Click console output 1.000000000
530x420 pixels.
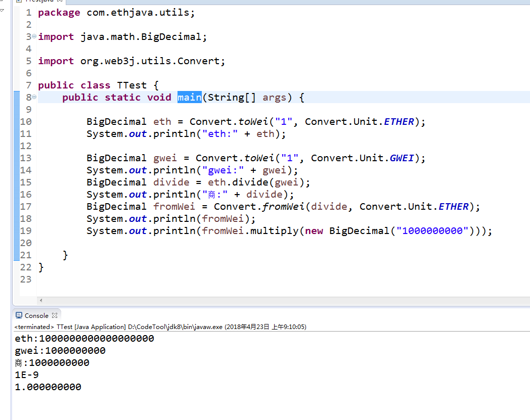click(48, 387)
